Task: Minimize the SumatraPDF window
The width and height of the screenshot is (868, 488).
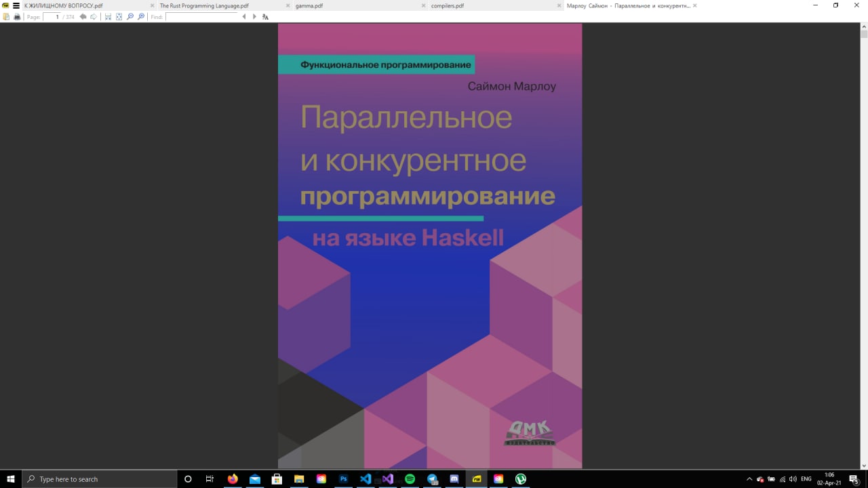Action: (x=816, y=5)
